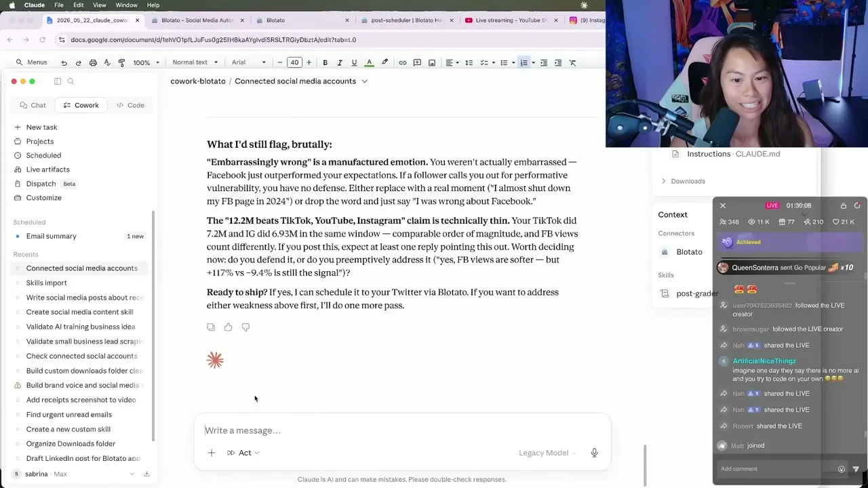Click the insert link icon

[x=403, y=62]
